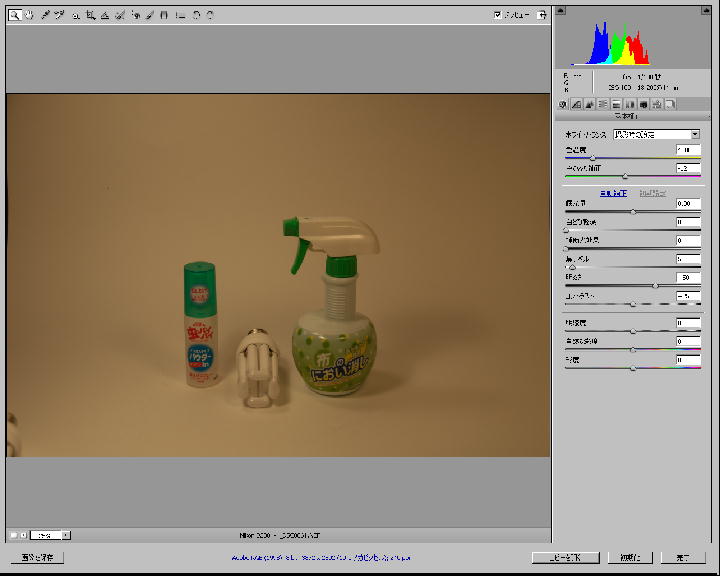720x576 pixels.
Task: Toggle full screen mode icon
Action: pos(541,15)
